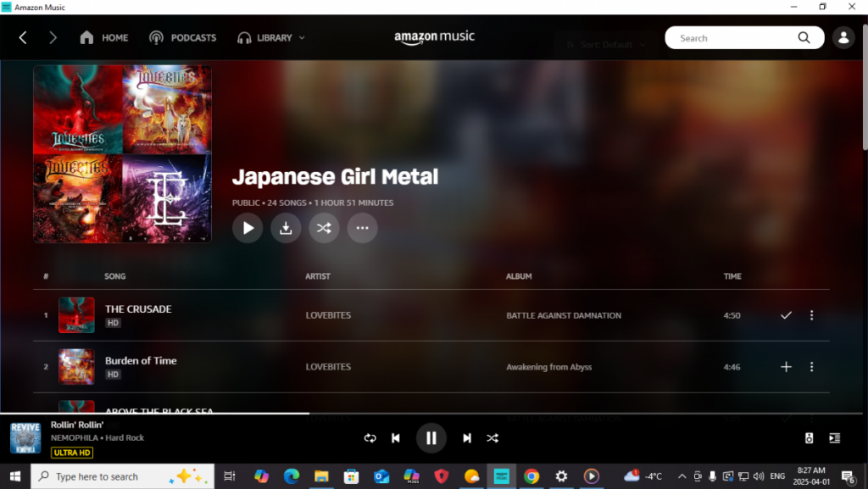The image size is (868, 489).
Task: Click the playback progress bar
Action: [431, 414]
